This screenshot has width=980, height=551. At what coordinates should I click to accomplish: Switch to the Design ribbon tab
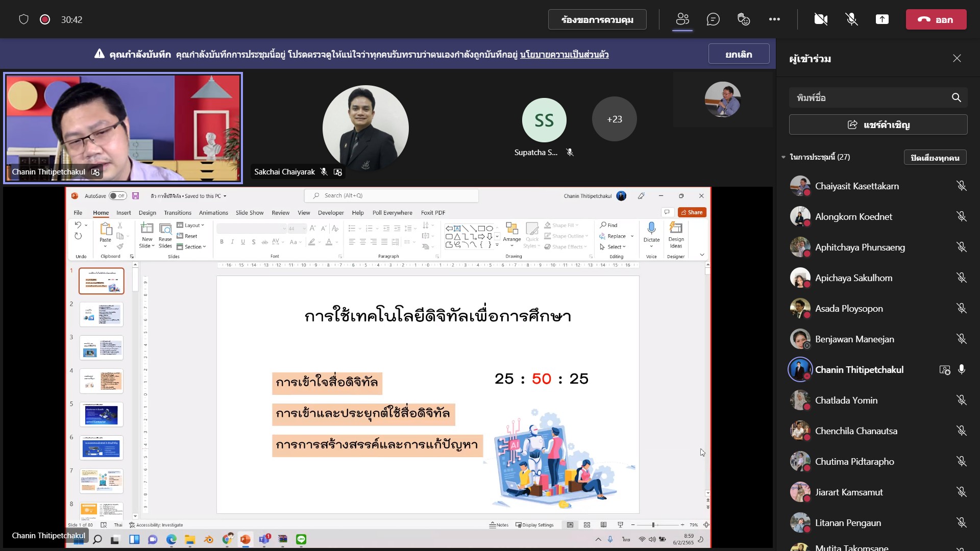[x=147, y=213]
